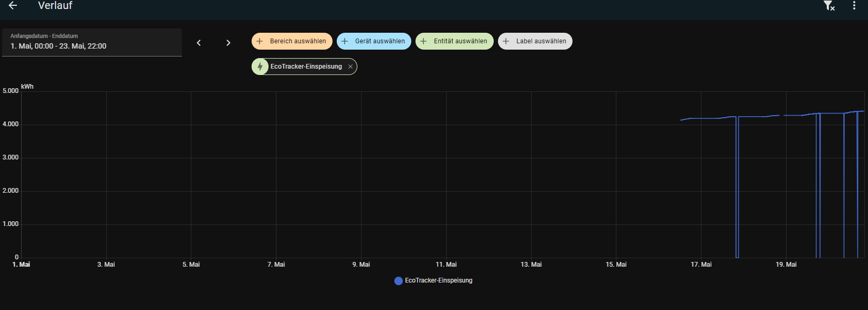Click Gerät auswählen chip
Viewport: 868px width, 310px height.
pos(374,41)
